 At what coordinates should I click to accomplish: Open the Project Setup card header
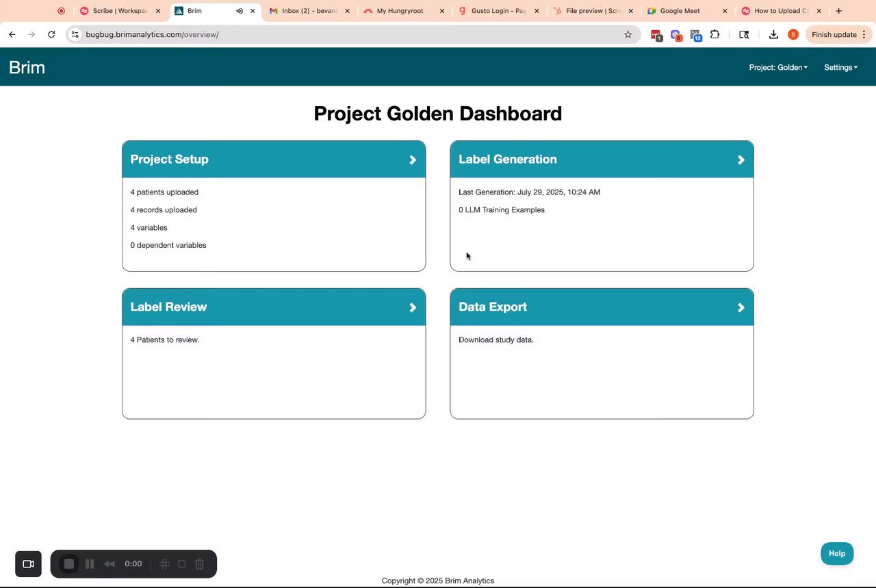274,159
